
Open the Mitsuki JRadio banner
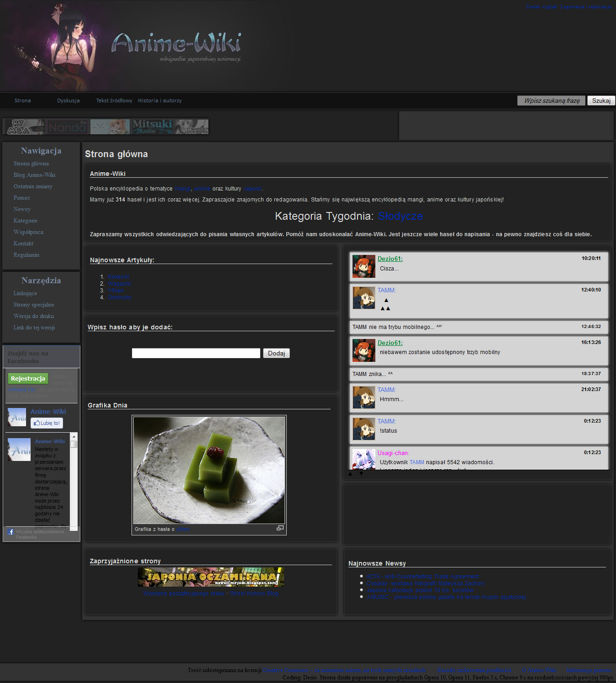[x=152, y=127]
